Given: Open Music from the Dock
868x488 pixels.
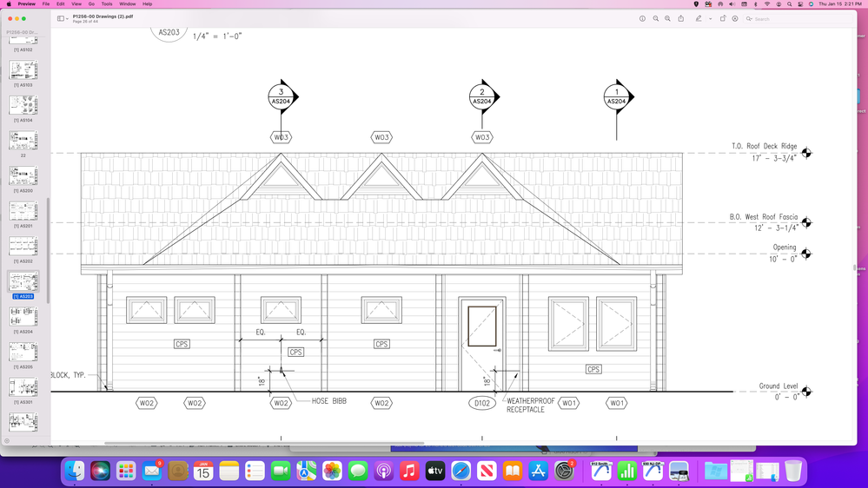Looking at the screenshot, I should [409, 471].
